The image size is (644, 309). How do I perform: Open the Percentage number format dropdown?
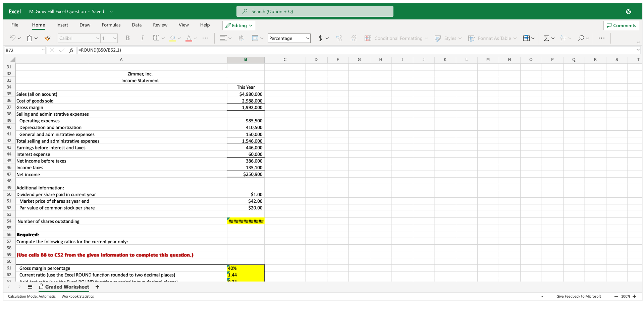click(289, 38)
